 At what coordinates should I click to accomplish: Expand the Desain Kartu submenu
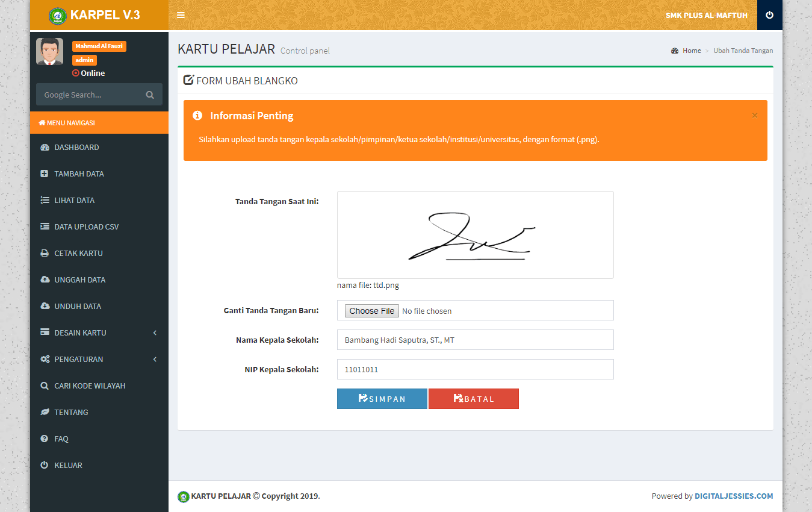[99, 333]
